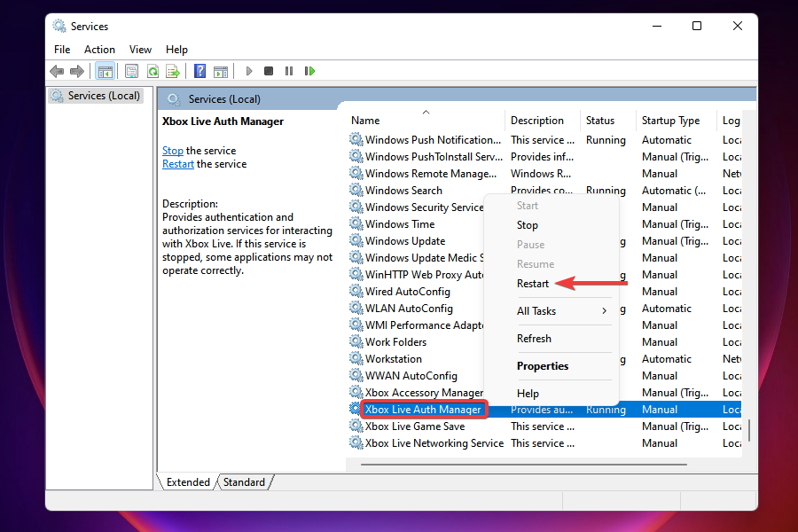Image resolution: width=798 pixels, height=532 pixels.
Task: Click the Start Service play icon
Action: coord(249,71)
